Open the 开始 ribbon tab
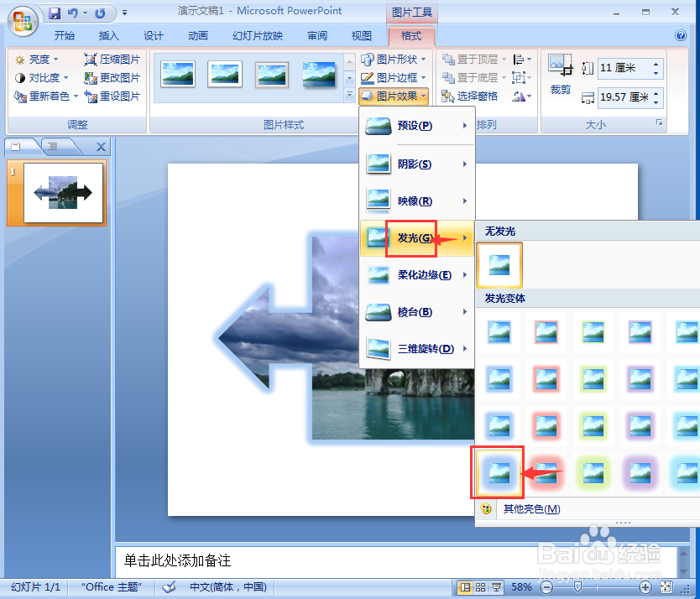The image size is (700, 599). [x=65, y=36]
